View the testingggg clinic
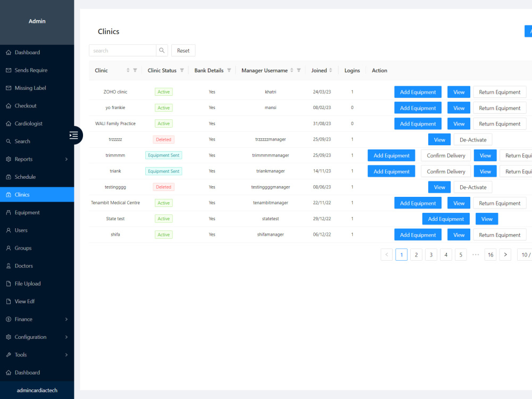Screen dimensions: 532x399 click(439, 187)
